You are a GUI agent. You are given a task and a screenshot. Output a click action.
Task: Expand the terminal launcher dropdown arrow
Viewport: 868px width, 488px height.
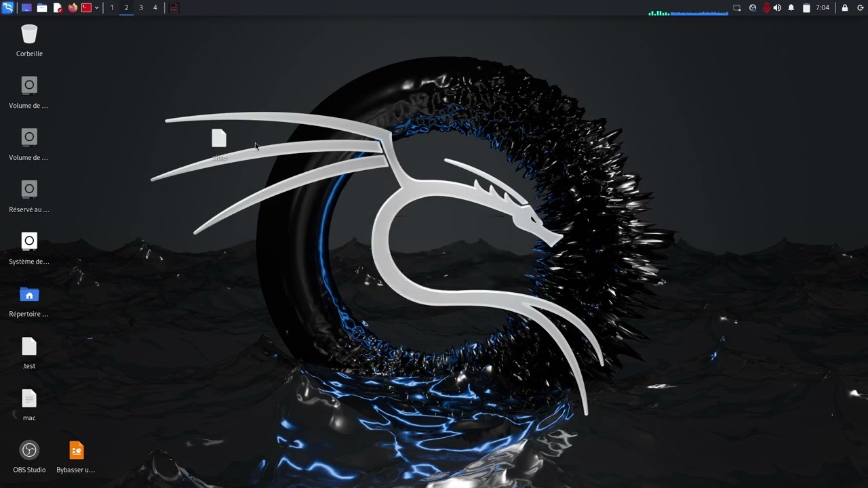point(97,8)
